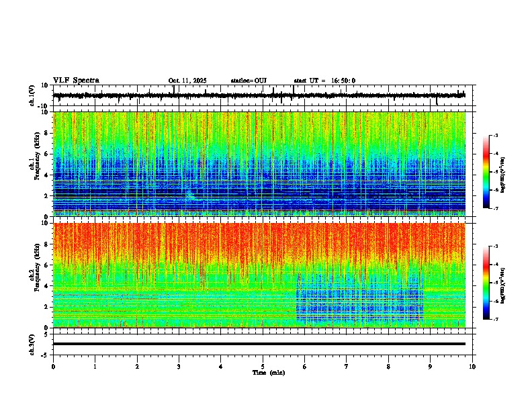Click the time axis tick label "1"
Image resolution: width=532 pixels, height=411 pixels.
95,367
